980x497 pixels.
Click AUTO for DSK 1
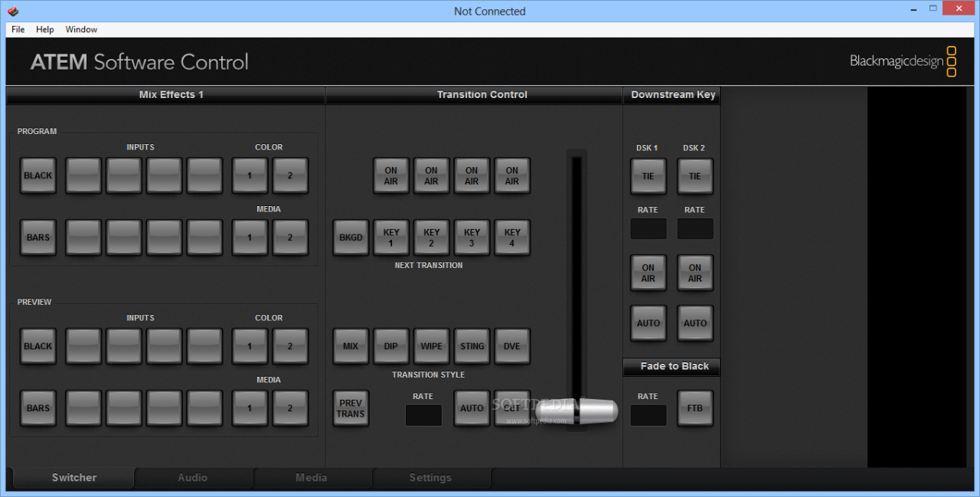(x=648, y=323)
